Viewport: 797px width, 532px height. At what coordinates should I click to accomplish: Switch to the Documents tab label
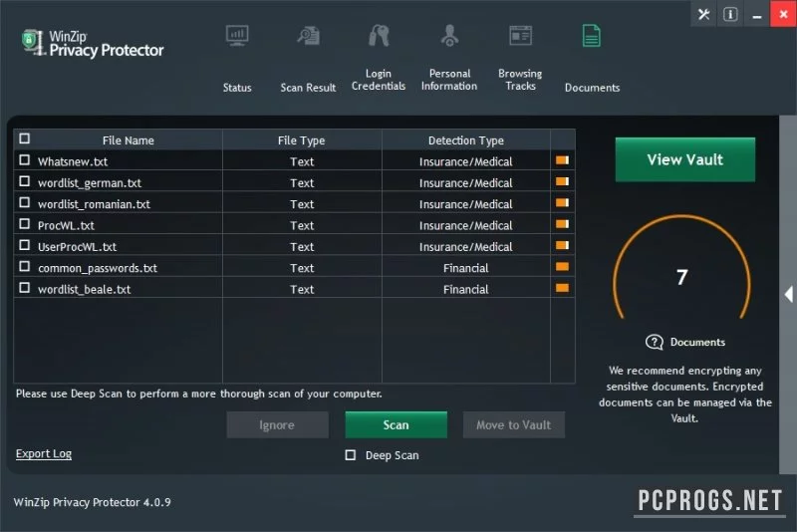coord(592,88)
